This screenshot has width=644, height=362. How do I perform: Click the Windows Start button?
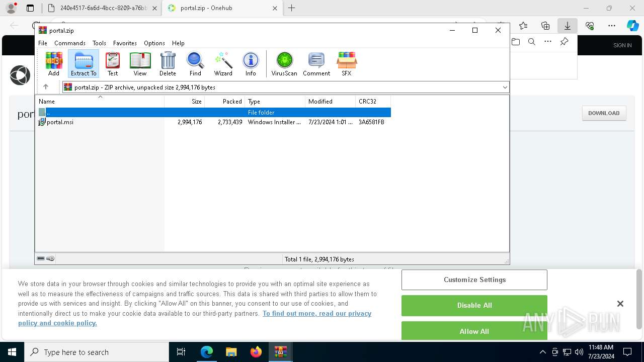(x=12, y=352)
